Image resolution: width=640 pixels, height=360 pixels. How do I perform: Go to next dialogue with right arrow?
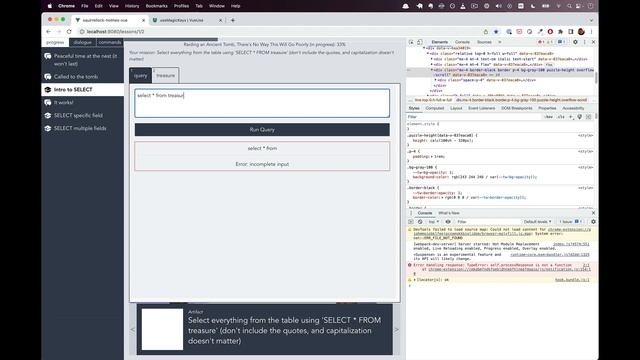[x=397, y=329]
